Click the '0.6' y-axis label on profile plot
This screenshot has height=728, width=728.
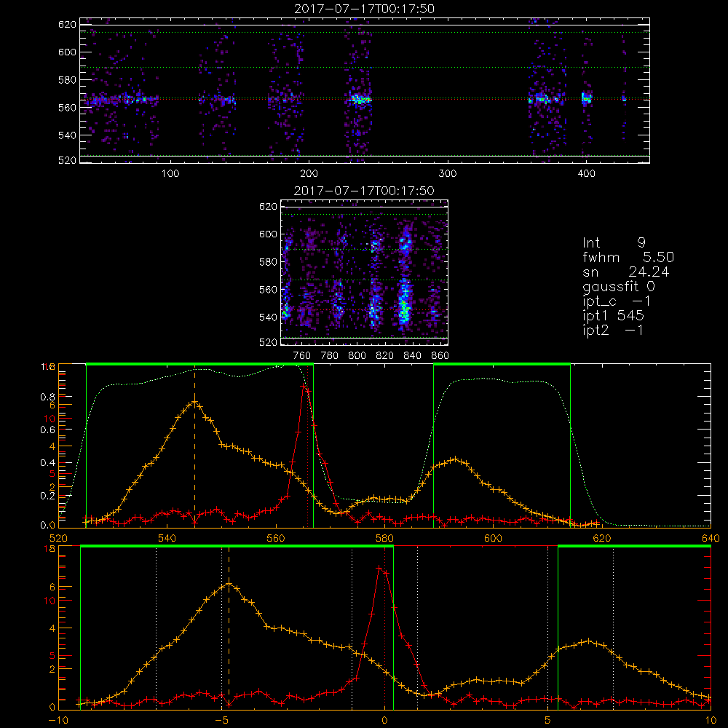pos(49,430)
